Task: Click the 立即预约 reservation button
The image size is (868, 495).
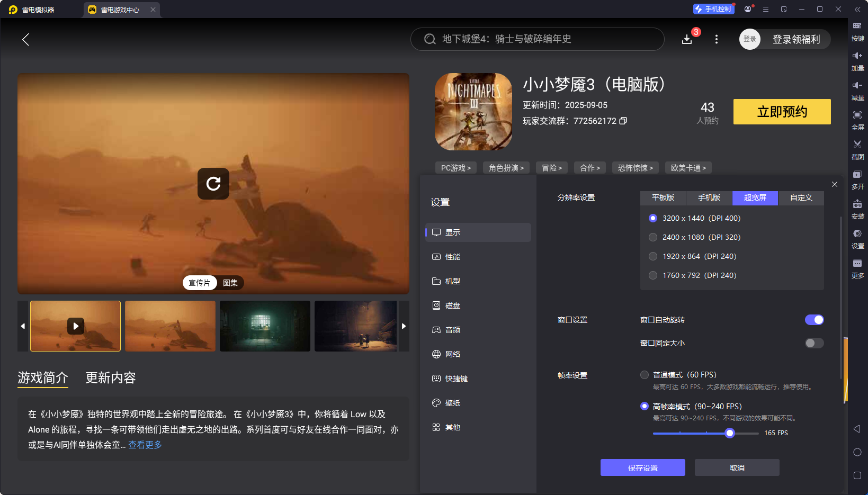Action: (x=782, y=112)
